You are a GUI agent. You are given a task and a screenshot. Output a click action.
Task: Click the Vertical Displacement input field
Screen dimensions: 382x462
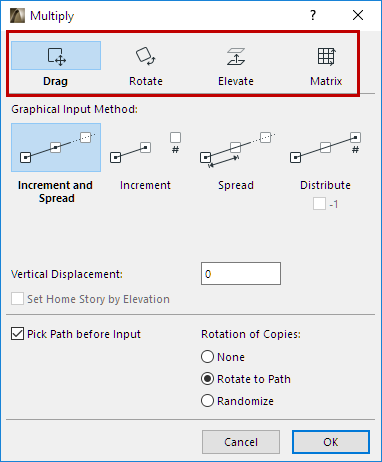pos(241,274)
